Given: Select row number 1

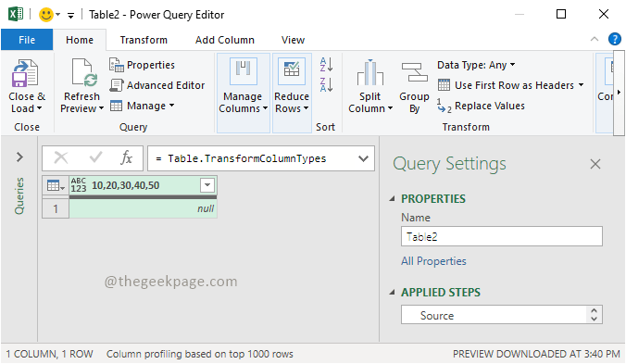Looking at the screenshot, I should click(56, 208).
